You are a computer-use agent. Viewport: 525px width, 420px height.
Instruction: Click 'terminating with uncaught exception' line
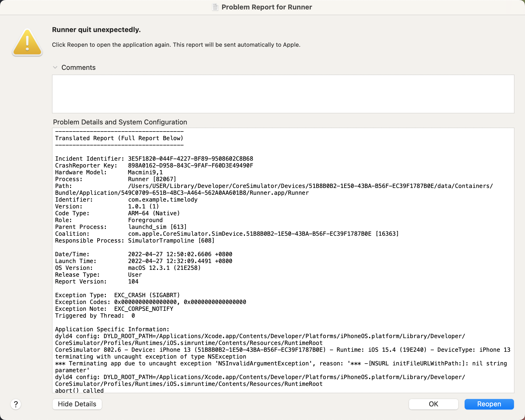click(151, 356)
